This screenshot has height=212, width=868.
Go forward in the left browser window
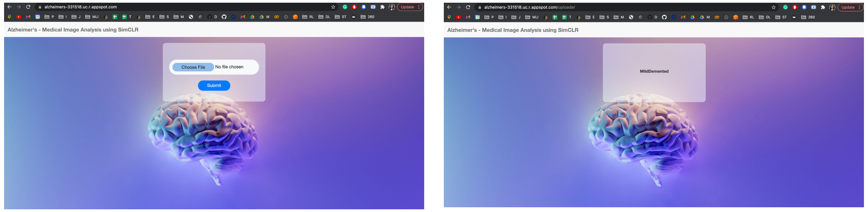point(19,7)
